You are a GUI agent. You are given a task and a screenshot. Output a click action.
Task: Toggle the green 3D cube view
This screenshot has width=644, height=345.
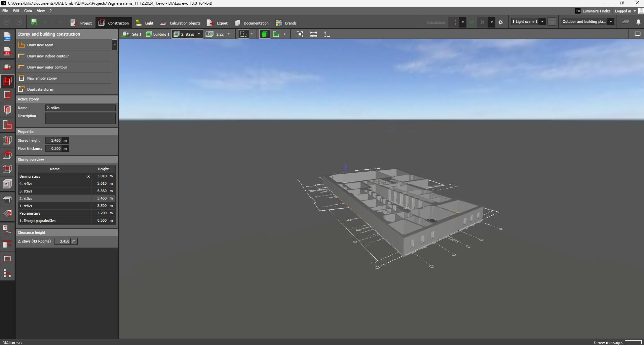(x=264, y=34)
